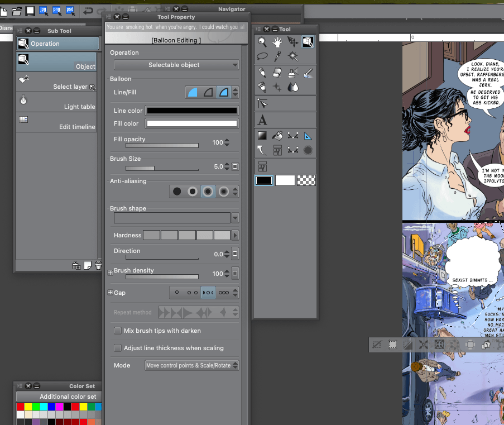This screenshot has height=425, width=504.
Task: Activate the Lasso selection tool
Action: (262, 55)
